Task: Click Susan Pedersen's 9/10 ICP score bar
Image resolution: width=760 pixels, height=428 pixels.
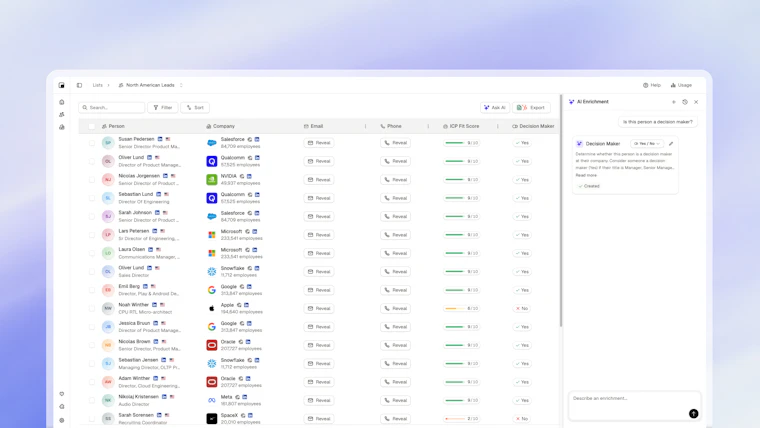Action: 461,143
